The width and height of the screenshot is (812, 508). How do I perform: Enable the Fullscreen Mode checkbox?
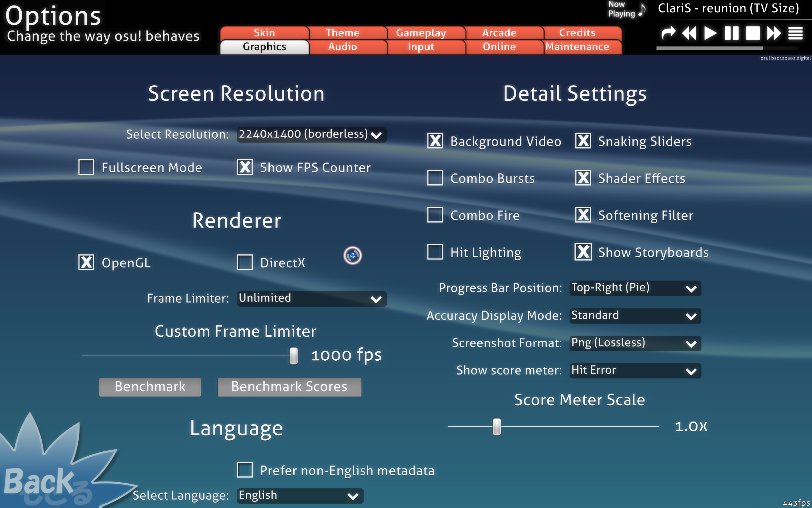click(86, 167)
